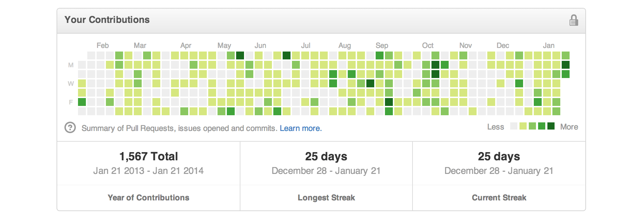Click the Jun month label on graph
The width and height of the screenshot is (644, 219).
(260, 45)
